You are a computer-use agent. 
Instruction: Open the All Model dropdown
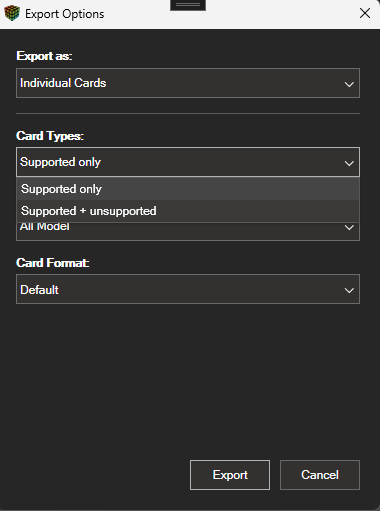(188, 231)
